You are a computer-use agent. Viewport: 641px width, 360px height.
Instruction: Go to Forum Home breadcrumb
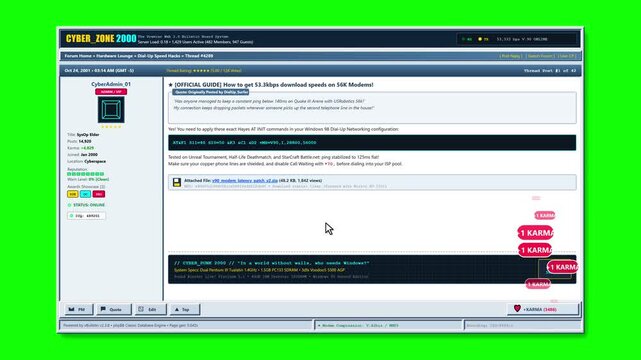[x=78, y=56]
